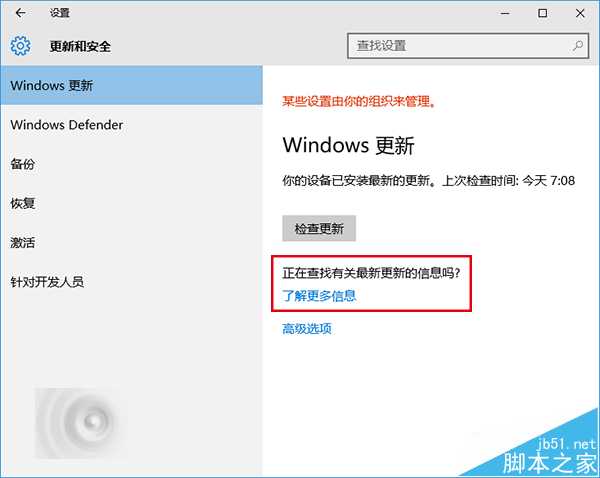Select Windows 更新 in sidebar
Image resolution: width=600 pixels, height=478 pixels.
[x=131, y=85]
